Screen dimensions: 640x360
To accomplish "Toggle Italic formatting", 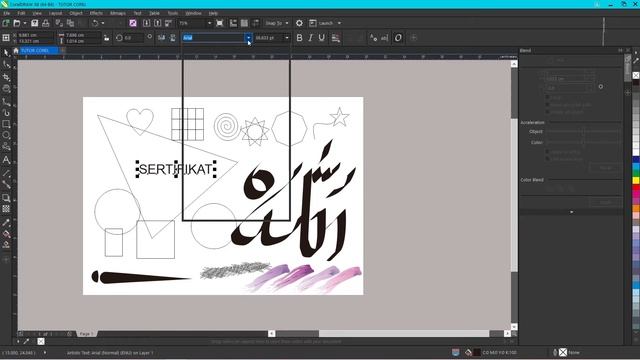I will (311, 38).
